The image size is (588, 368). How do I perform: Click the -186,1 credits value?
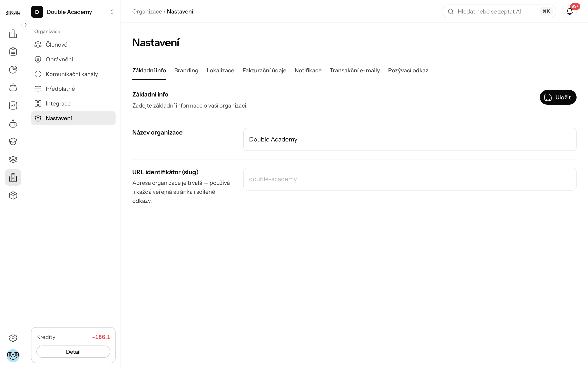[101, 337]
